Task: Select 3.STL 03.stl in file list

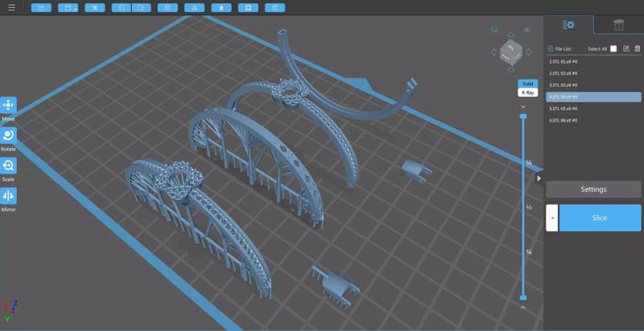Action: tap(593, 85)
